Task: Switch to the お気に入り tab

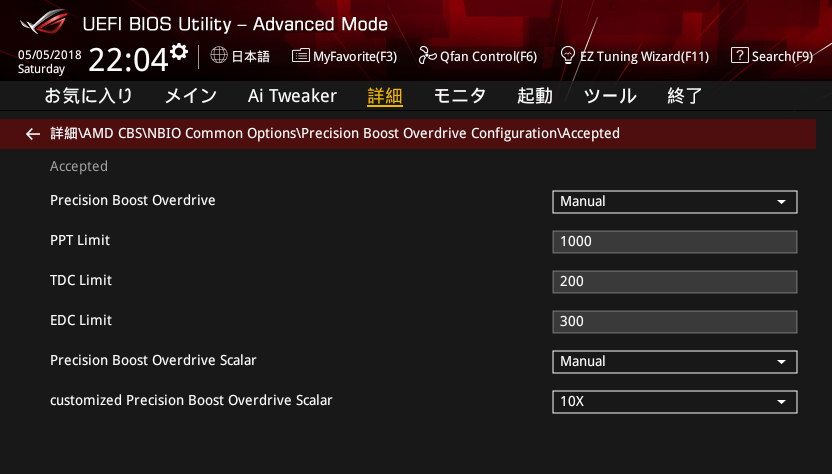Action: point(88,96)
